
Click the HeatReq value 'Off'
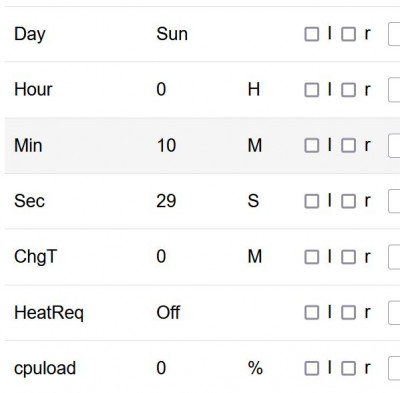(x=168, y=312)
